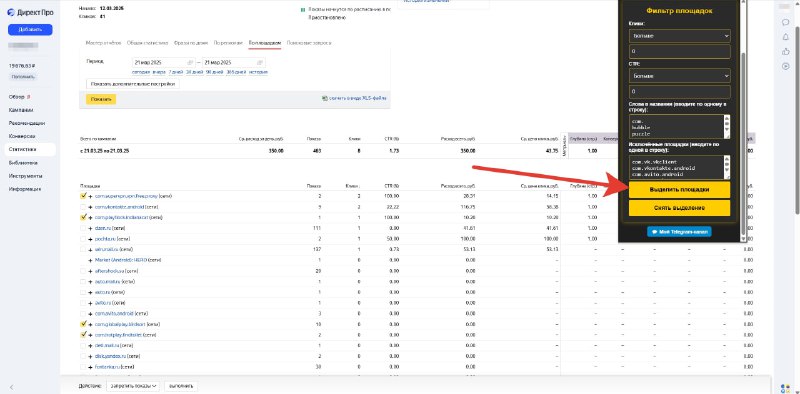Click the thumbs-up feedback icon
Image resolution: width=800 pixels, height=394 pixels.
[x=786, y=52]
